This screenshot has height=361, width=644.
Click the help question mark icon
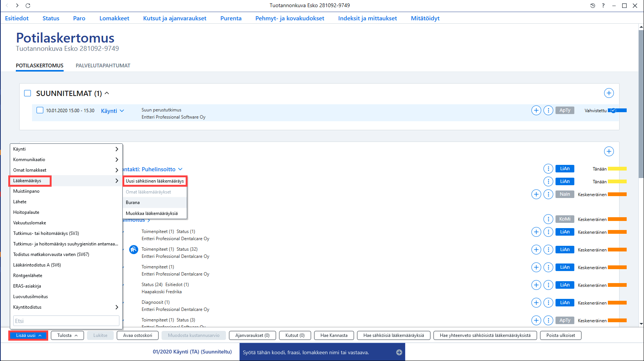(x=603, y=6)
